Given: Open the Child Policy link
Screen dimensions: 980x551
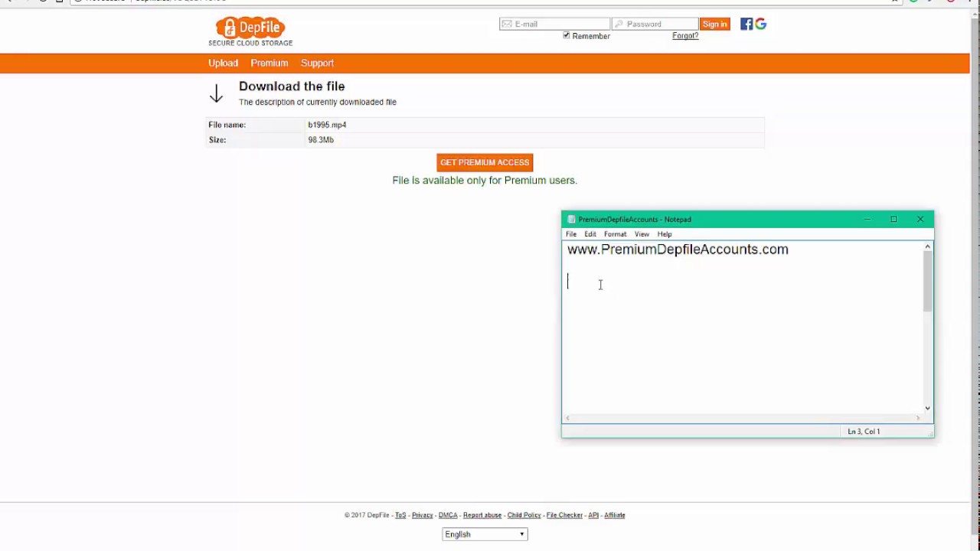Looking at the screenshot, I should click(524, 515).
